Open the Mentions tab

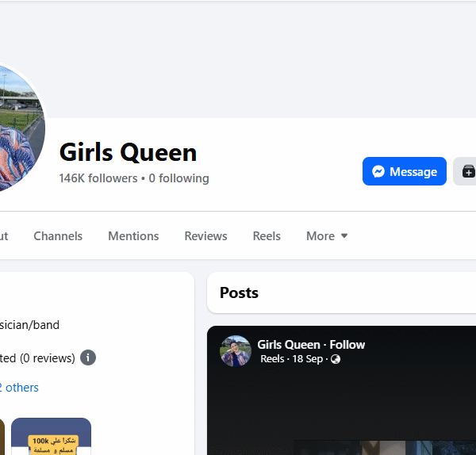tap(133, 236)
